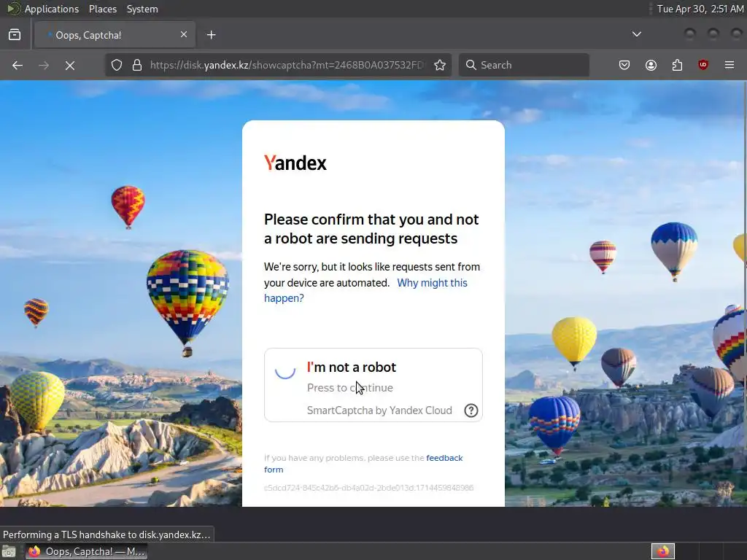Image resolution: width=747 pixels, height=560 pixels.
Task: Open the uBlock Origin toolbar icon
Action: pos(703,65)
